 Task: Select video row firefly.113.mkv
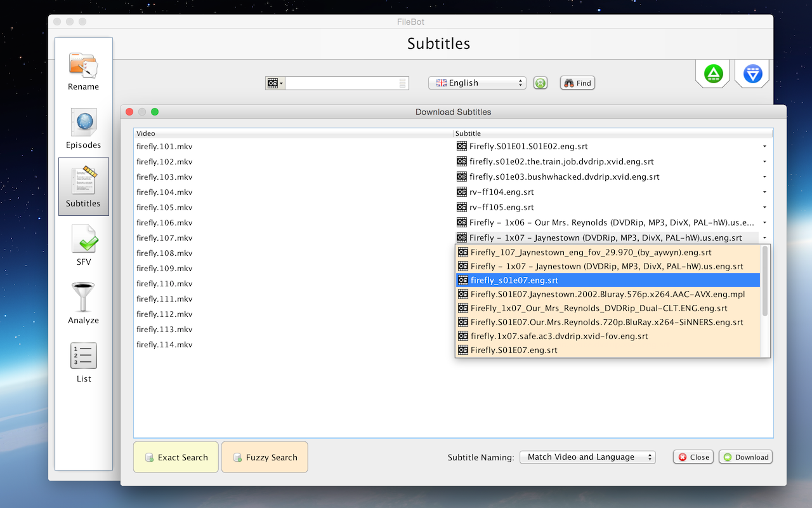pyautogui.click(x=164, y=330)
